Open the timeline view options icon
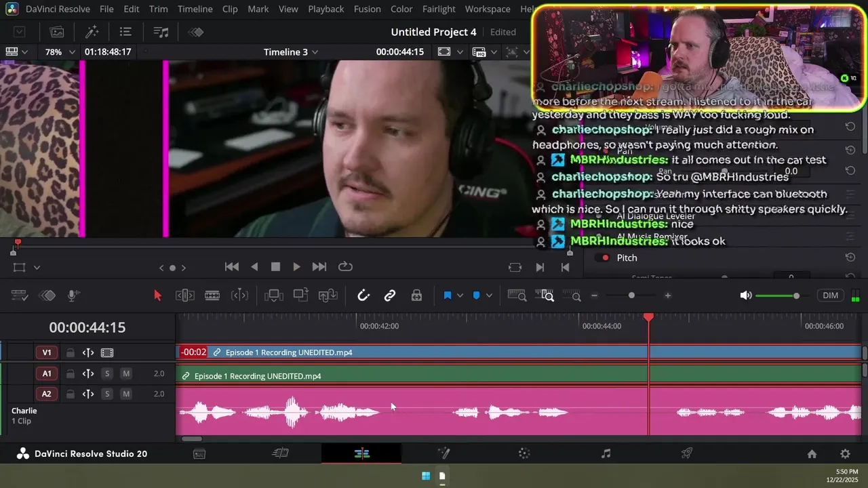Screen dimensions: 868x488 [20, 296]
